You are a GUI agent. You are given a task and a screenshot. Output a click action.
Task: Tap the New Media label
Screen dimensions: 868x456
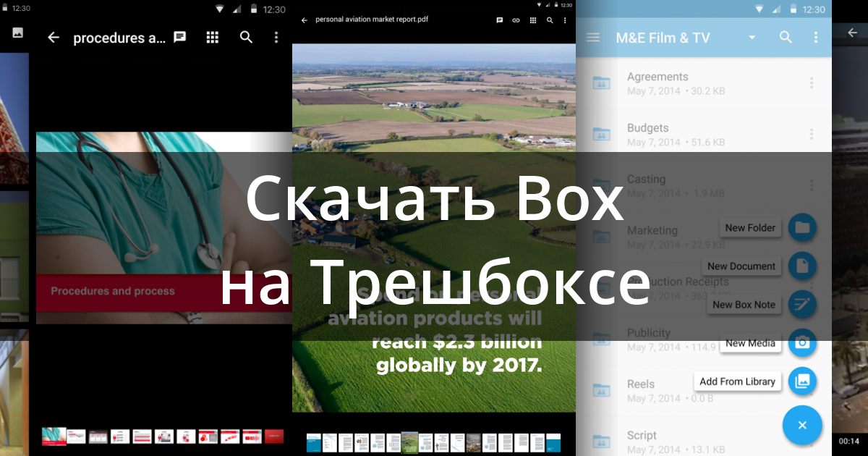750,343
